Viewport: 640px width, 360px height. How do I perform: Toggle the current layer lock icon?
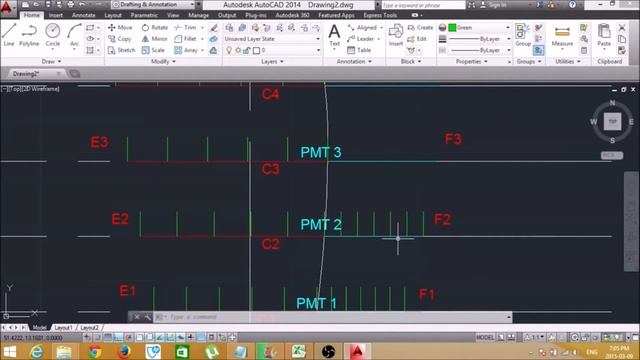pyautogui.click(x=247, y=50)
